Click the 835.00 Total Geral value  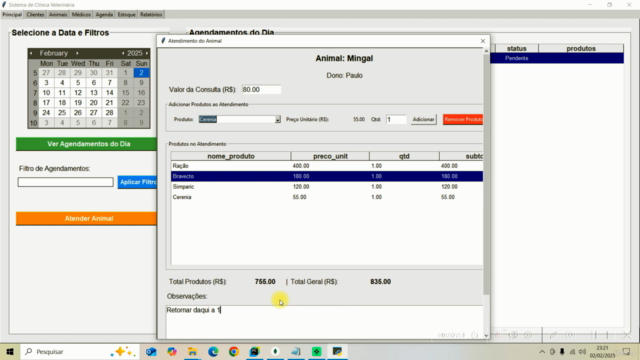click(x=380, y=282)
